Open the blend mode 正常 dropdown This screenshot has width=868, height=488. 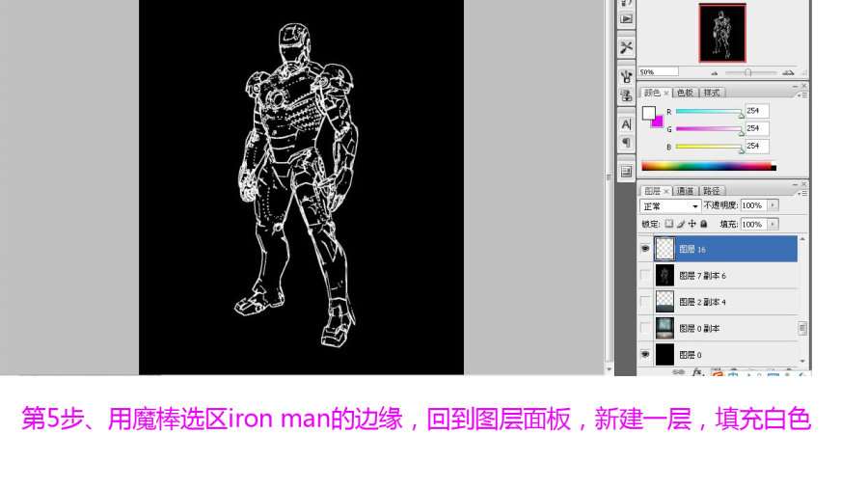[670, 205]
